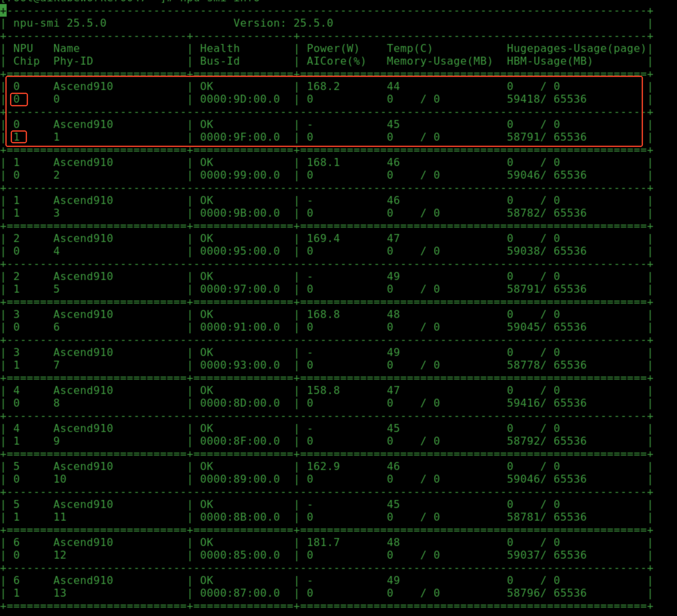Select HBM usage value "59045"
677x616 pixels.
[x=523, y=327]
